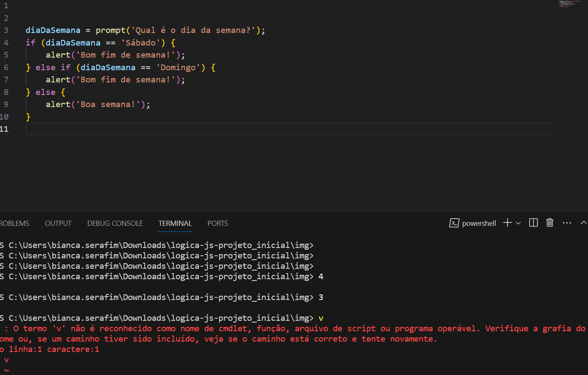Image resolution: width=588 pixels, height=375 pixels.
Task: Click the terminal prompt line ending in 4
Action: click(x=162, y=277)
